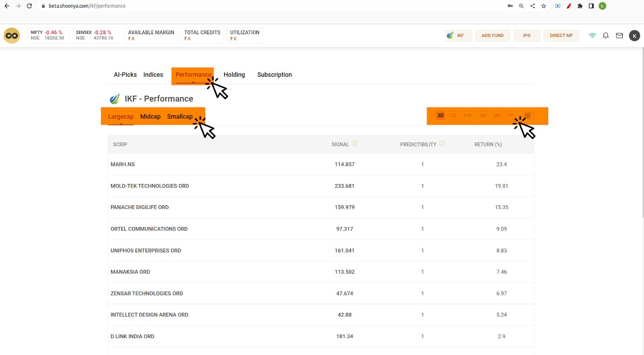Image resolution: width=644 pixels, height=355 pixels.
Task: Open the dark K account avatar
Action: click(x=634, y=36)
